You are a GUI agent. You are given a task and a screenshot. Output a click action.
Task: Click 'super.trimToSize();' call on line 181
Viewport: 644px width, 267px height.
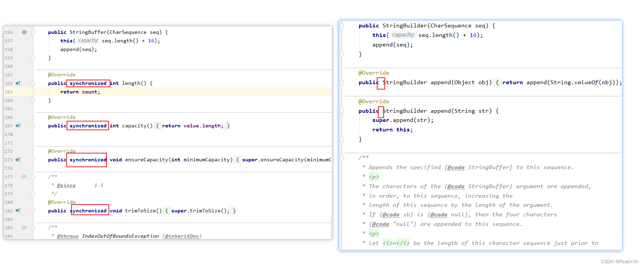click(x=200, y=211)
